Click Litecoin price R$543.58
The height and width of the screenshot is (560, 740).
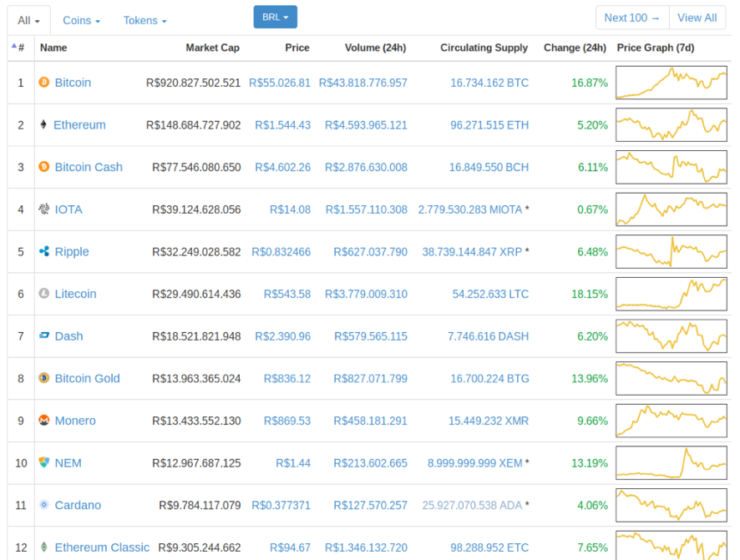coord(287,294)
